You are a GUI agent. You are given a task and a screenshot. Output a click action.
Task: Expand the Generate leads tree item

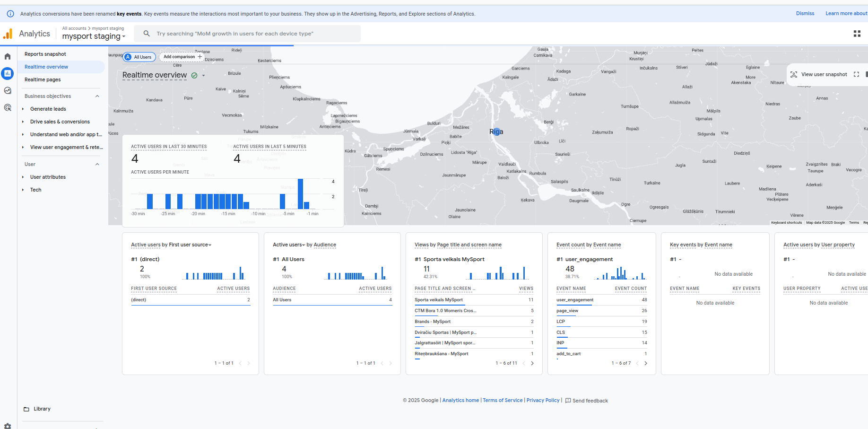(x=23, y=109)
